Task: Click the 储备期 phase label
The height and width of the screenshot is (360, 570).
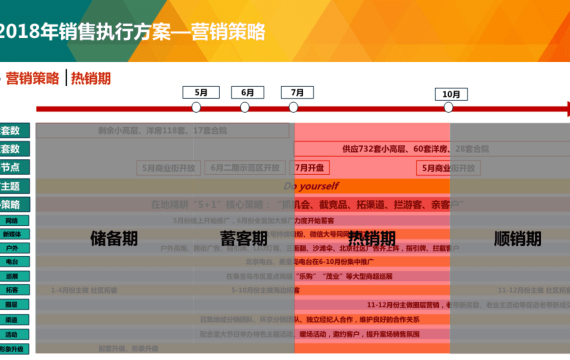Action: pos(114,239)
